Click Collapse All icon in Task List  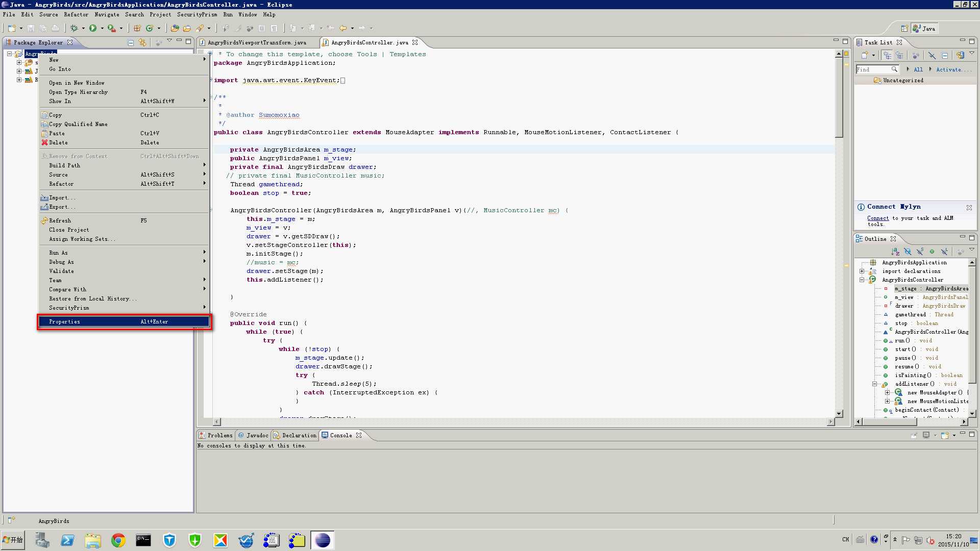pos(945,55)
